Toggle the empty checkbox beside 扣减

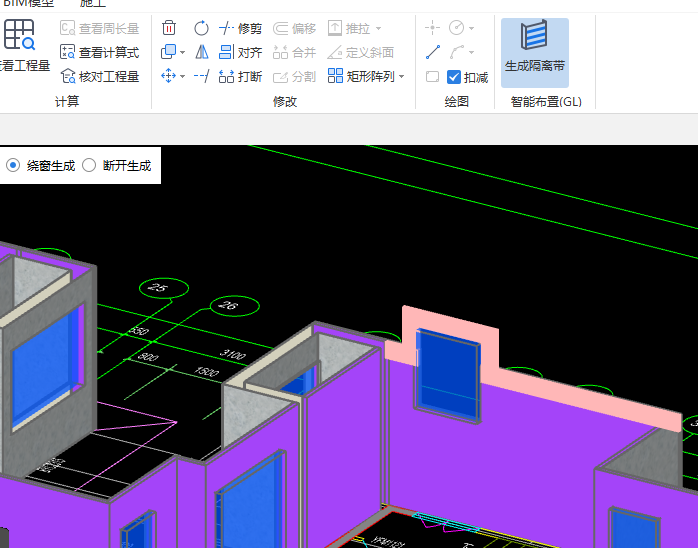click(433, 77)
